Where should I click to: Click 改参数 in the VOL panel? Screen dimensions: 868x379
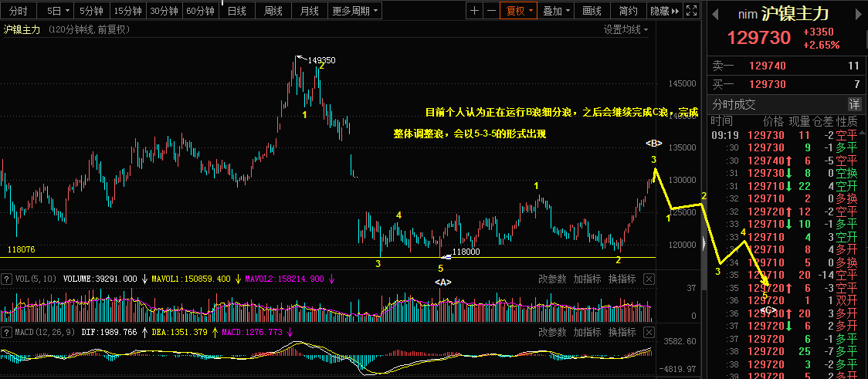click(x=552, y=279)
